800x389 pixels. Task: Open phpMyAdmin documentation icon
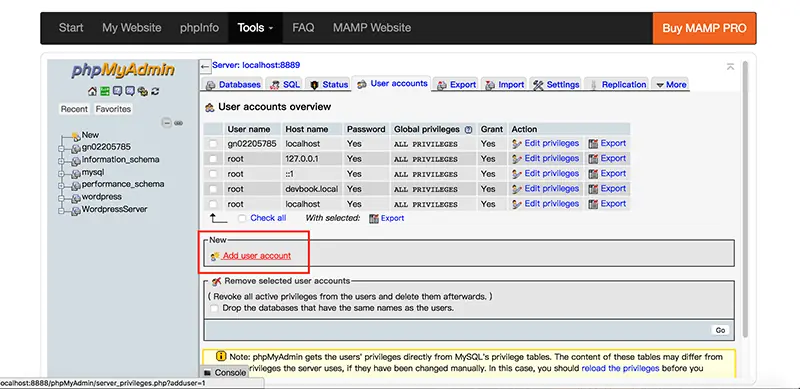click(x=117, y=91)
